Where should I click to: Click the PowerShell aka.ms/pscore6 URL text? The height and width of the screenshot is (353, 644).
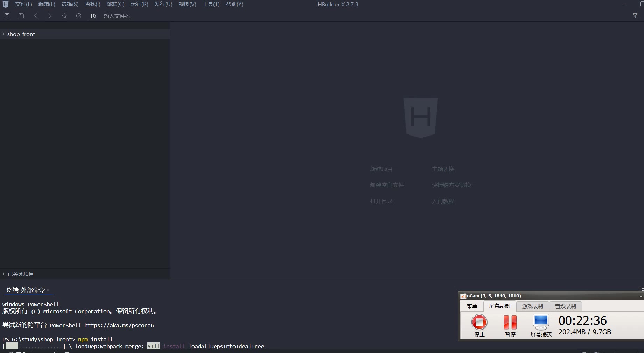click(119, 325)
